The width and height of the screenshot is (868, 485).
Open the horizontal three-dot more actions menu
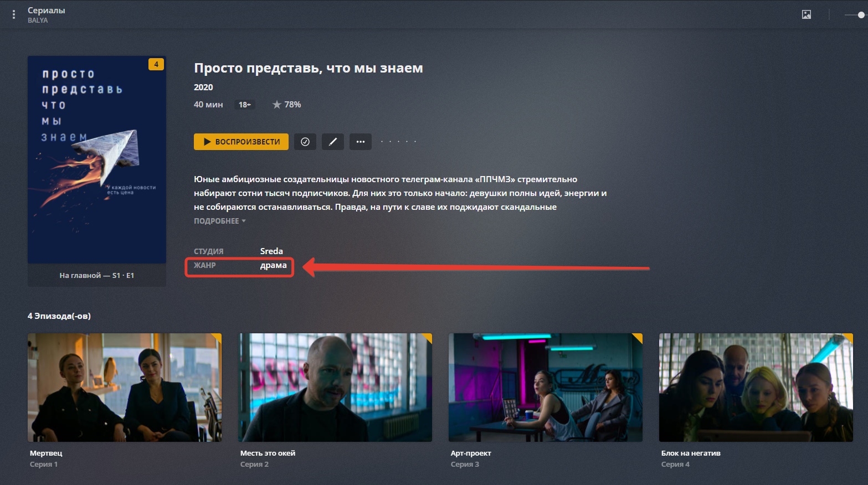point(361,142)
